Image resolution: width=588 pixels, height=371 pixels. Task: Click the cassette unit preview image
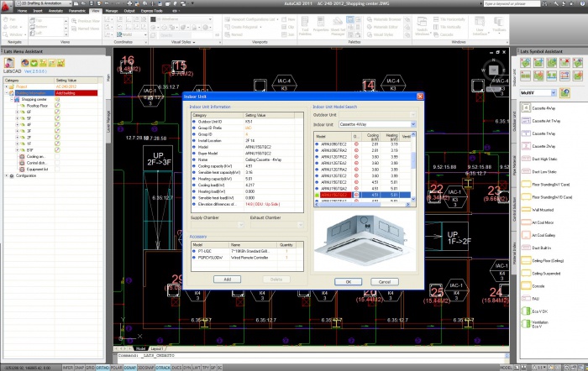(x=365, y=241)
